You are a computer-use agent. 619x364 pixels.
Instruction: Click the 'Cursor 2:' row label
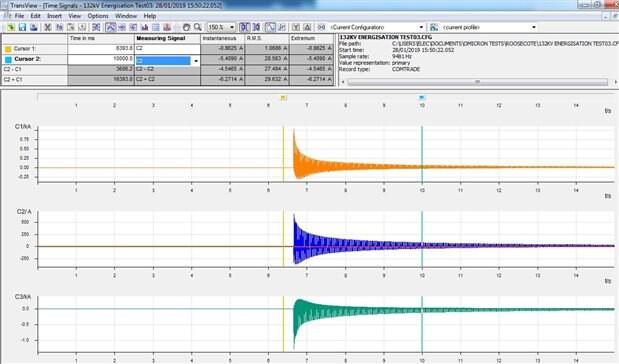[x=28, y=59]
